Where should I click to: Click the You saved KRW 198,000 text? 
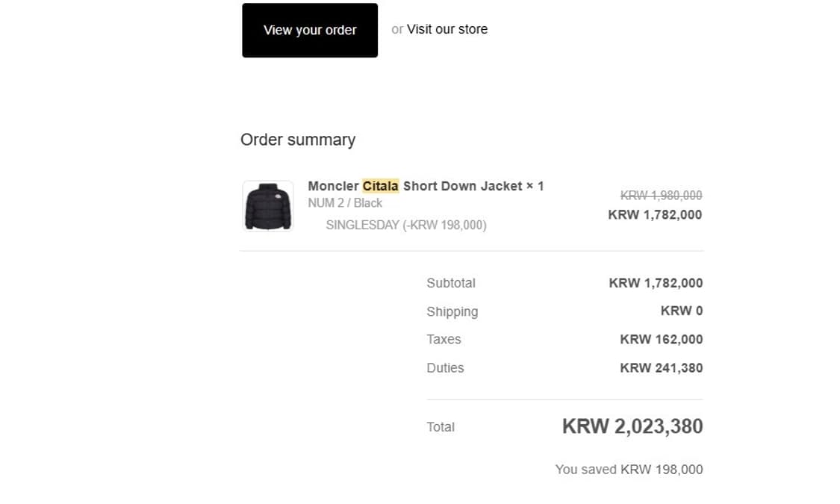(629, 470)
